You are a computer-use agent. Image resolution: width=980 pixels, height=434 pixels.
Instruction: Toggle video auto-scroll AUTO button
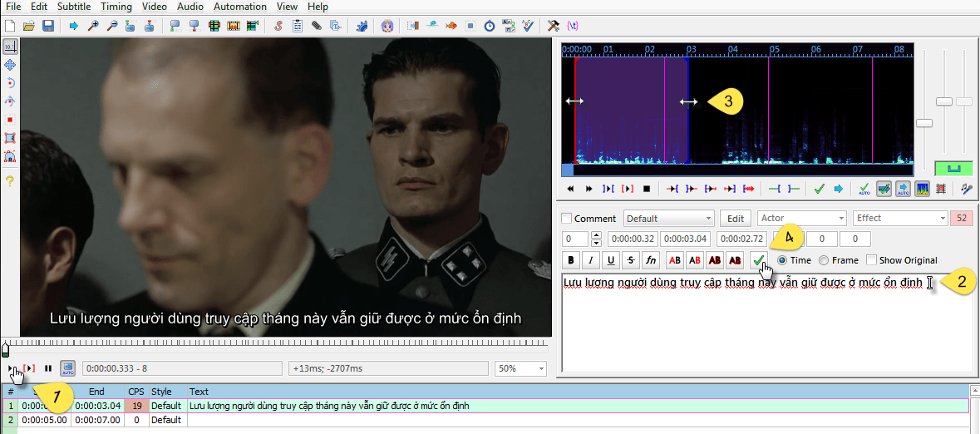(x=68, y=368)
